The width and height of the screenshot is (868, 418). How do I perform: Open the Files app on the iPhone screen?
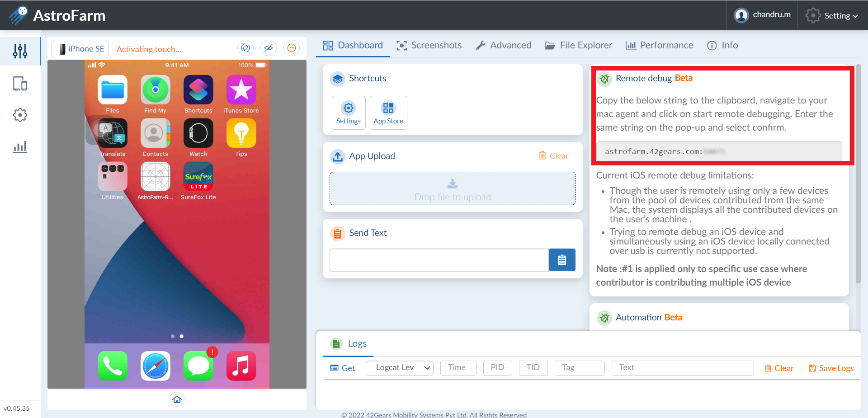pyautogui.click(x=113, y=89)
